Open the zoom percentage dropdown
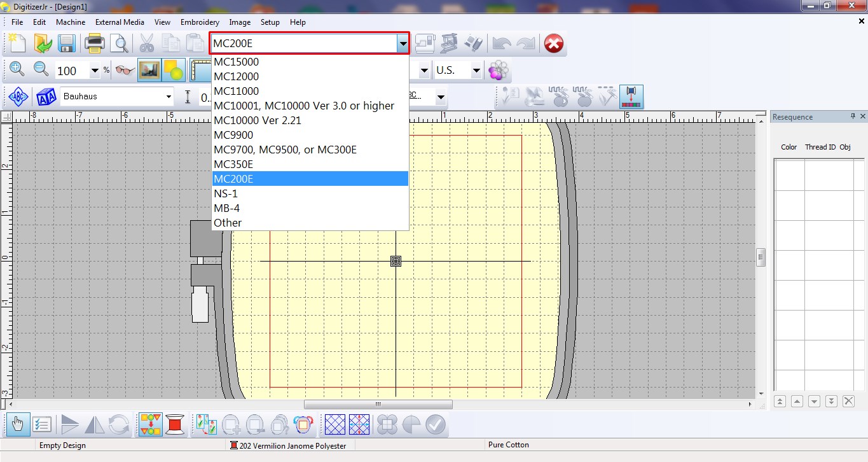Viewport: 868px width, 462px height. [x=95, y=71]
